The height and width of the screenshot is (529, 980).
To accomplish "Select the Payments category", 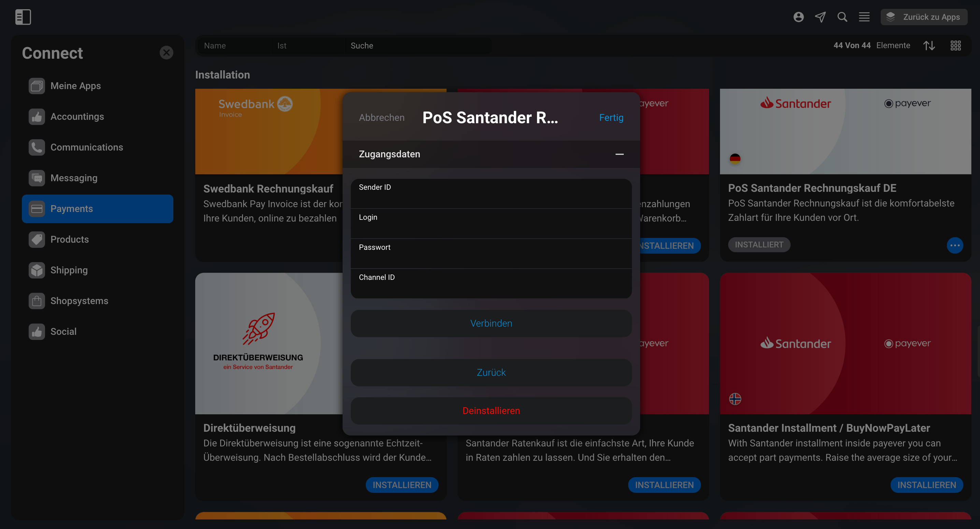I will tap(97, 209).
